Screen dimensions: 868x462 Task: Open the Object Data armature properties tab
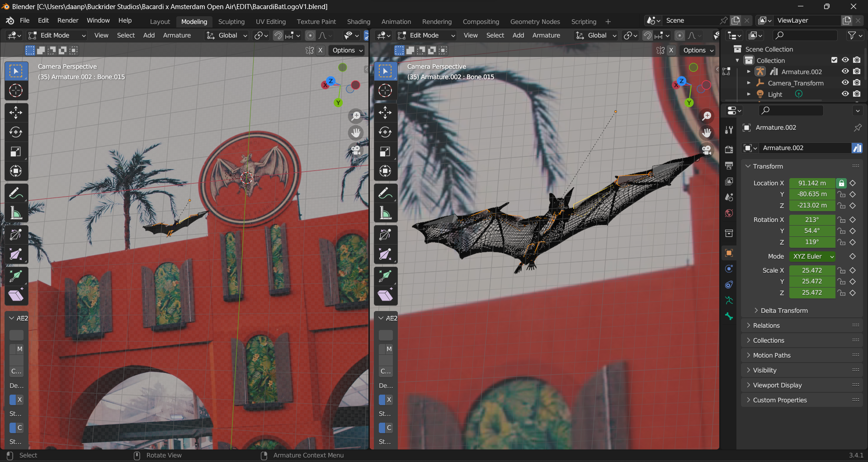pos(729,300)
